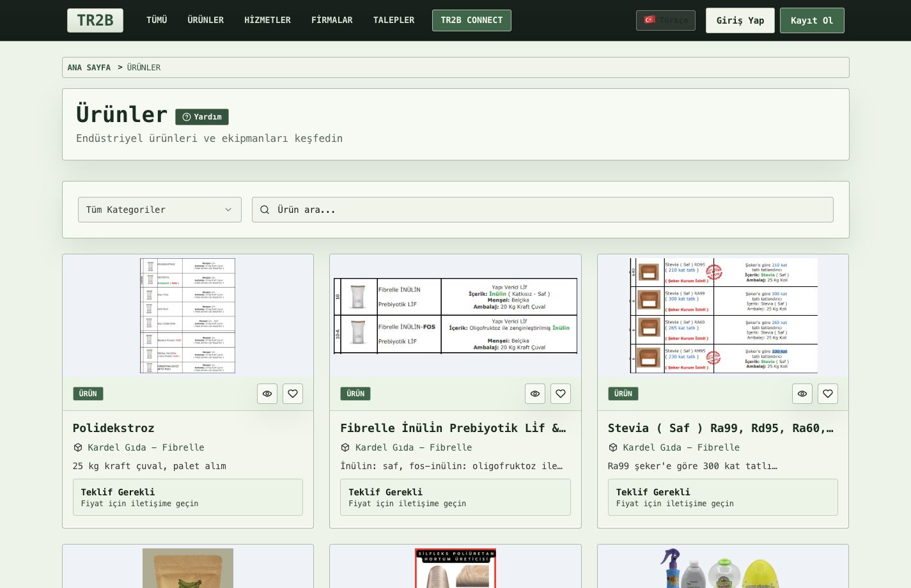
Task: Click the ÜRÜN badge on Polidekstroz
Action: [88, 394]
